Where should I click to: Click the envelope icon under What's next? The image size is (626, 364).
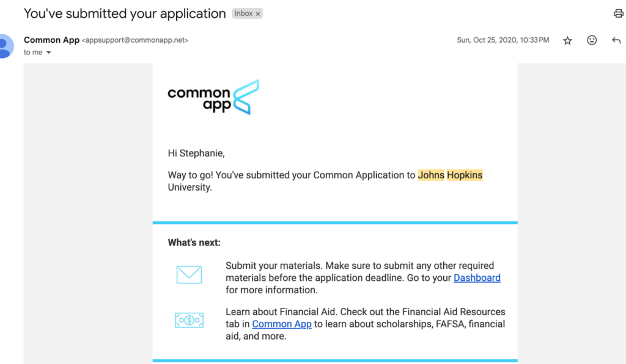pyautogui.click(x=190, y=275)
